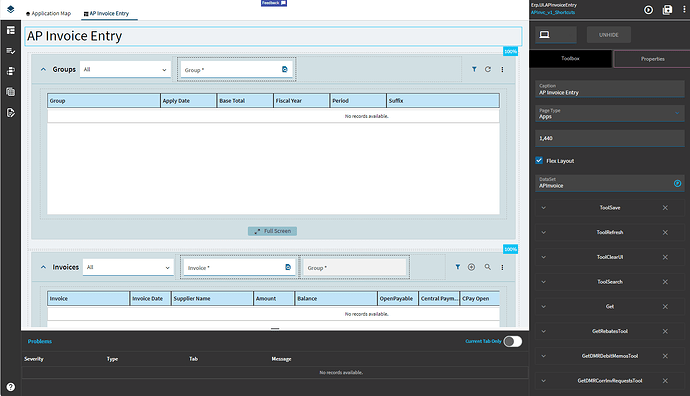690x396 pixels.
Task: Click the filter icon in Groups panel
Action: (x=474, y=70)
